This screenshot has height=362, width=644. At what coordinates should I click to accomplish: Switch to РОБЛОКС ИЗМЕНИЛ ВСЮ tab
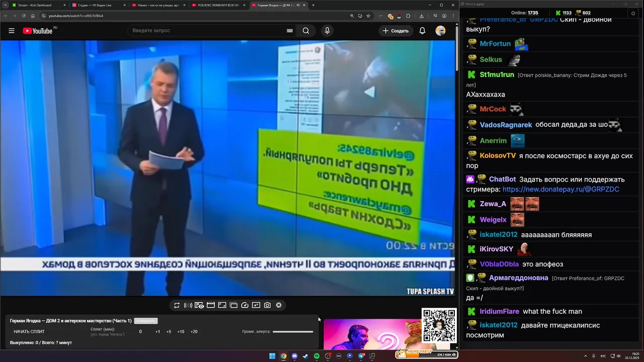tap(218, 5)
